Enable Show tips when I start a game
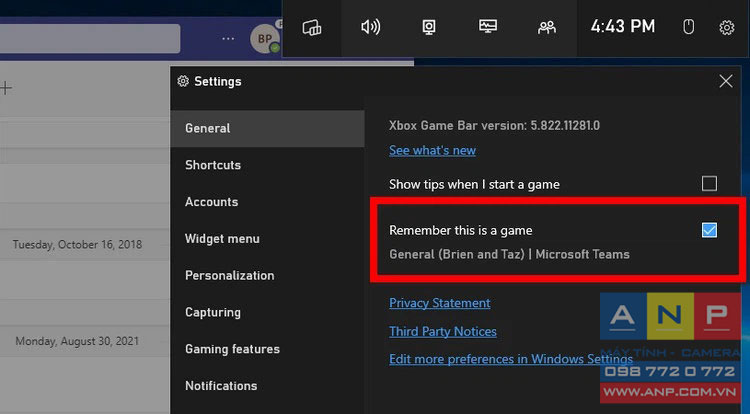The image size is (750, 414). (x=709, y=184)
